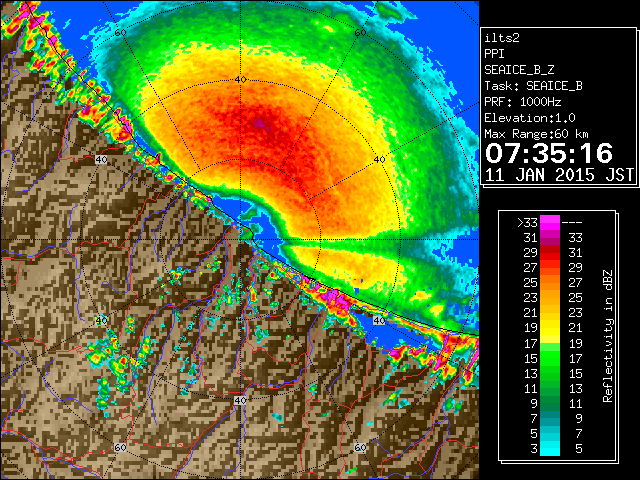The image size is (640, 480).
Task: Click the timestamp '07:35:16'
Action: 549,153
